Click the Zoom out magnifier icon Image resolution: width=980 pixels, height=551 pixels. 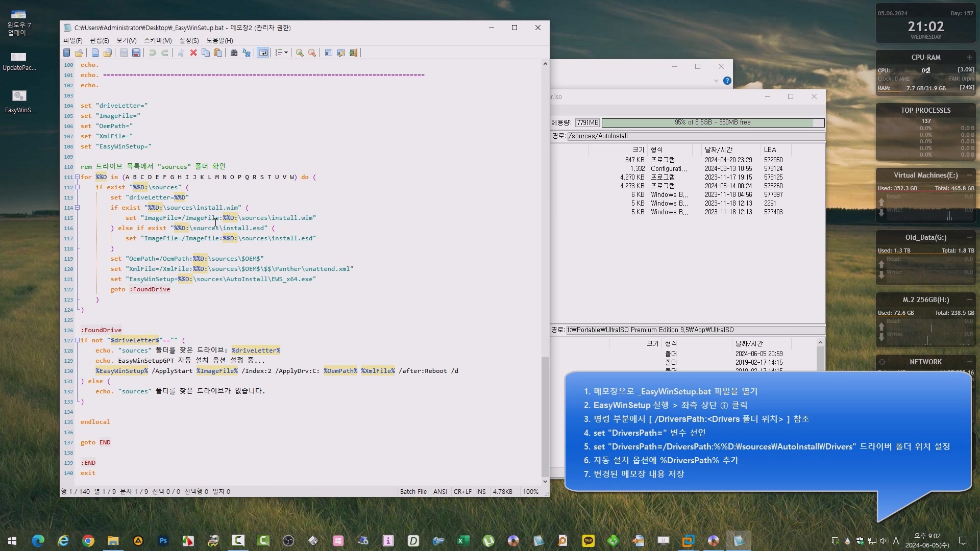[x=312, y=53]
